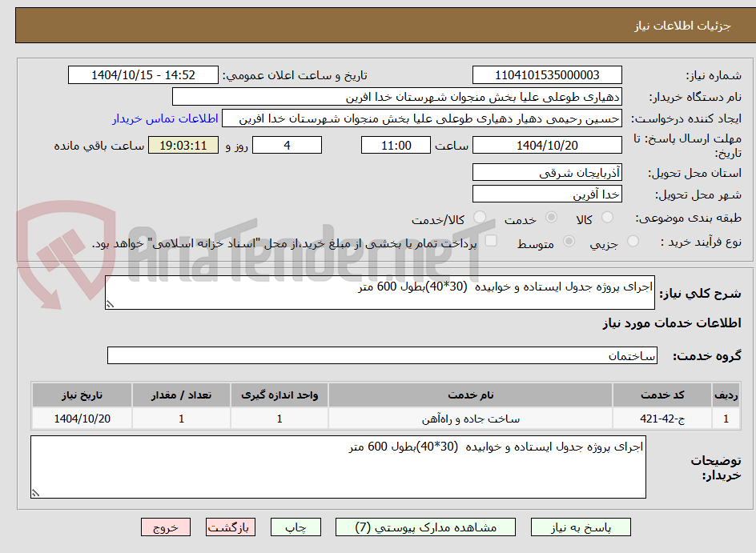This screenshot has height=553, width=756.
Task: Click the گروه خدمت field ساختمان
Action: [x=382, y=355]
